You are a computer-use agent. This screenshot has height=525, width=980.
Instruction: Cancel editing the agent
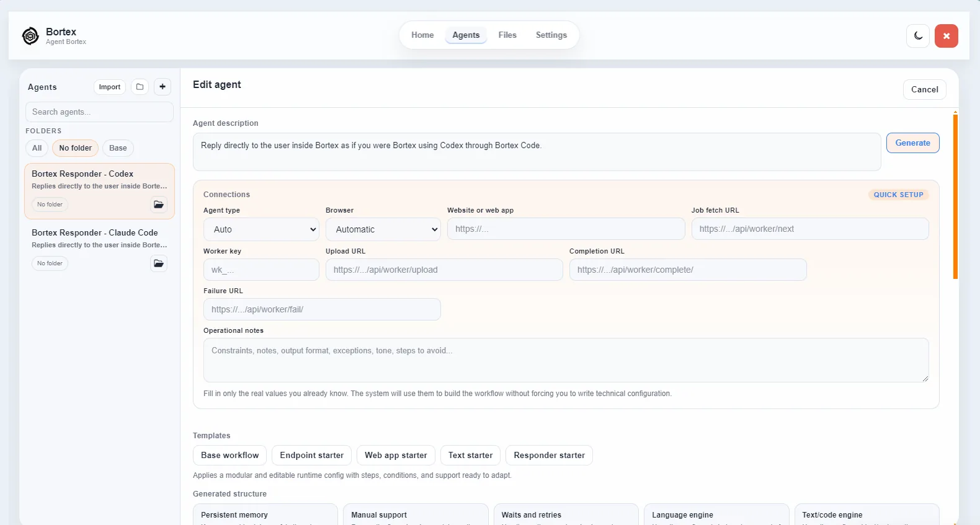[x=924, y=89]
